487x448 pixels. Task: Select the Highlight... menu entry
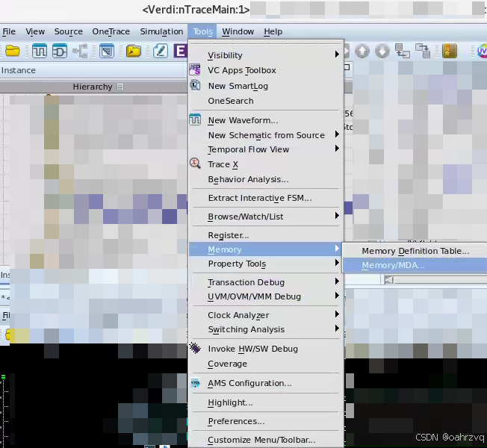click(x=266, y=402)
